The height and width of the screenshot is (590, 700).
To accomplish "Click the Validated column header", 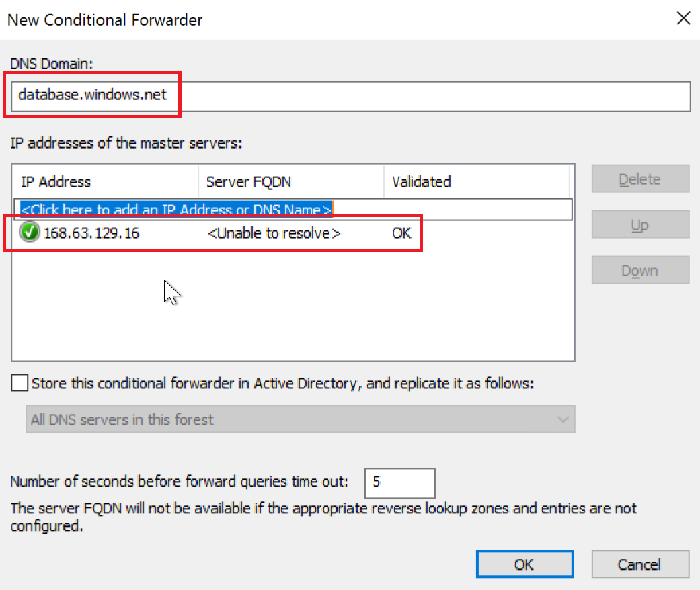I will coord(476,182).
